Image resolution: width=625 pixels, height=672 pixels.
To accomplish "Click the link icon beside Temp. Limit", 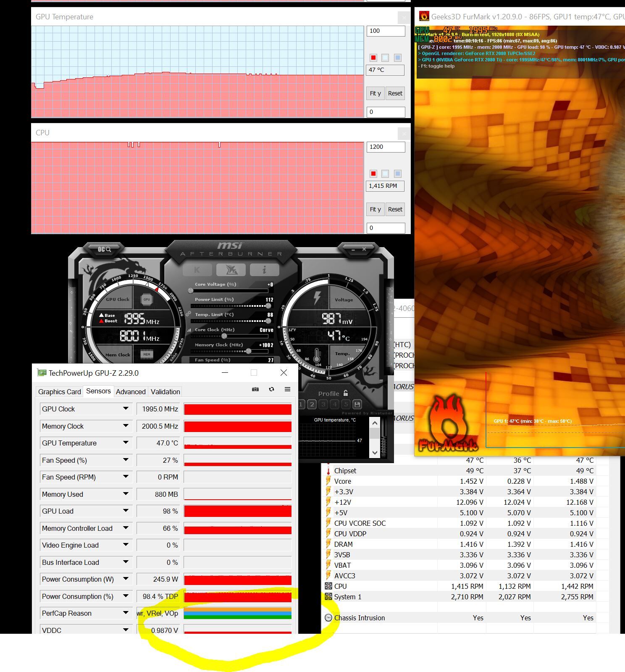I will (x=189, y=314).
